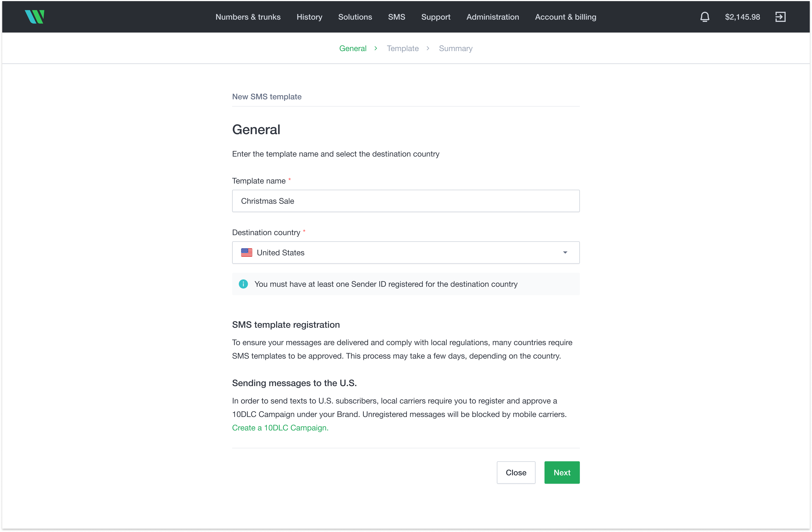Open the Solutions menu

tap(355, 17)
